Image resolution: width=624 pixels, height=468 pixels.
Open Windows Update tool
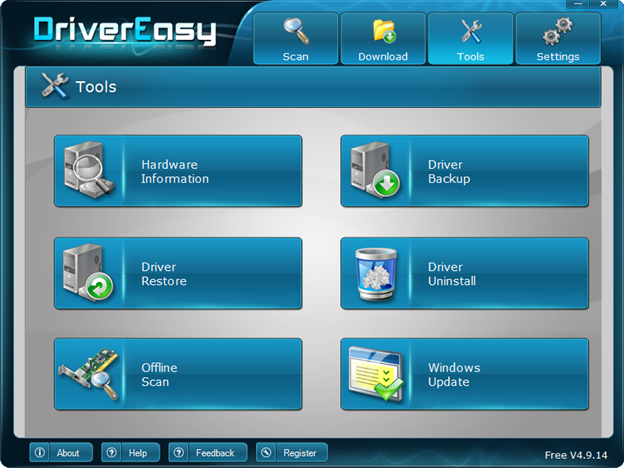tap(464, 374)
